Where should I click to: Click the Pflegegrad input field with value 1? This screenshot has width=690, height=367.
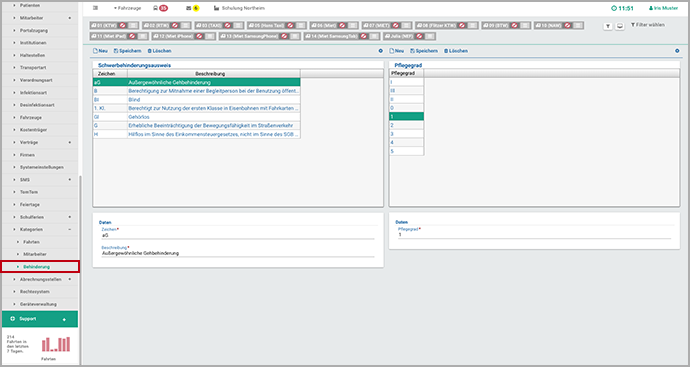pyautogui.click(x=534, y=235)
